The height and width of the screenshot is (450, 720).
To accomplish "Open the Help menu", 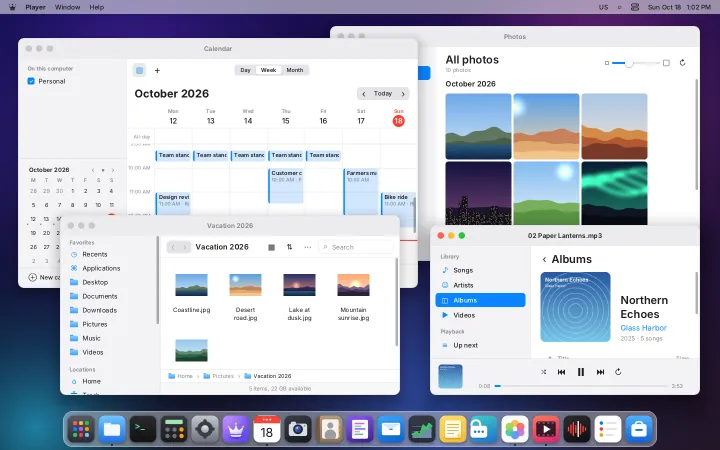I will (x=96, y=7).
